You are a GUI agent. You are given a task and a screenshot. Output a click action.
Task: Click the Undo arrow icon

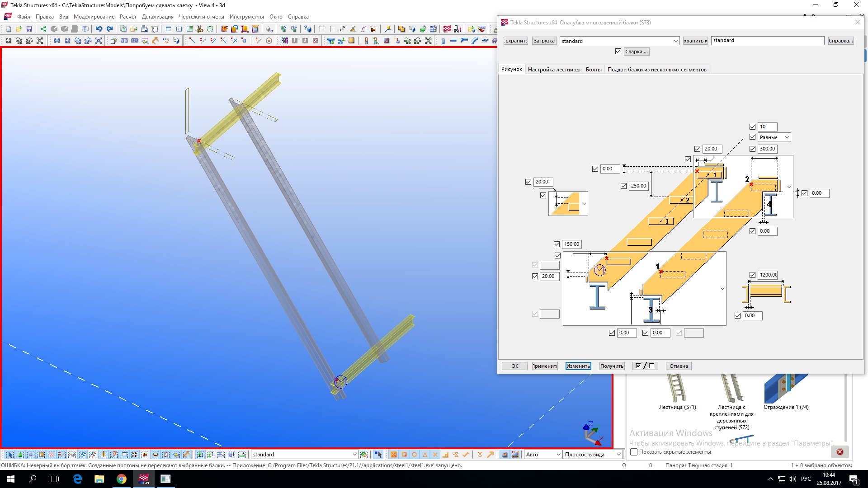[99, 29]
